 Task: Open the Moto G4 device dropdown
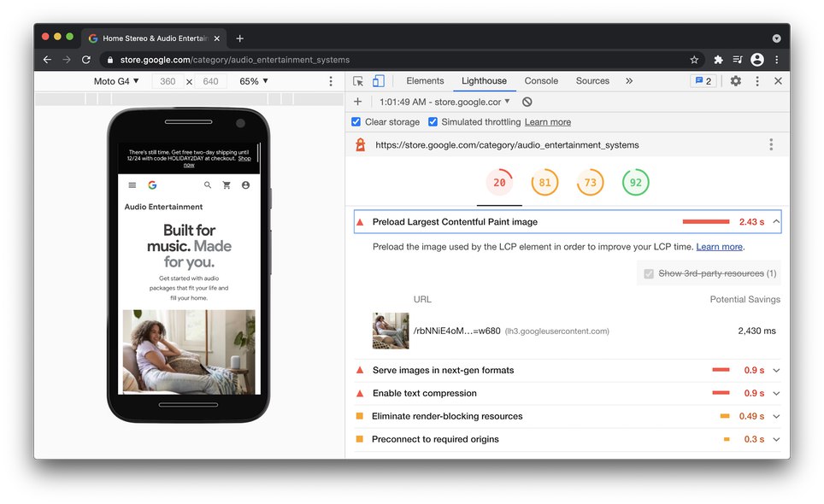pyautogui.click(x=116, y=81)
